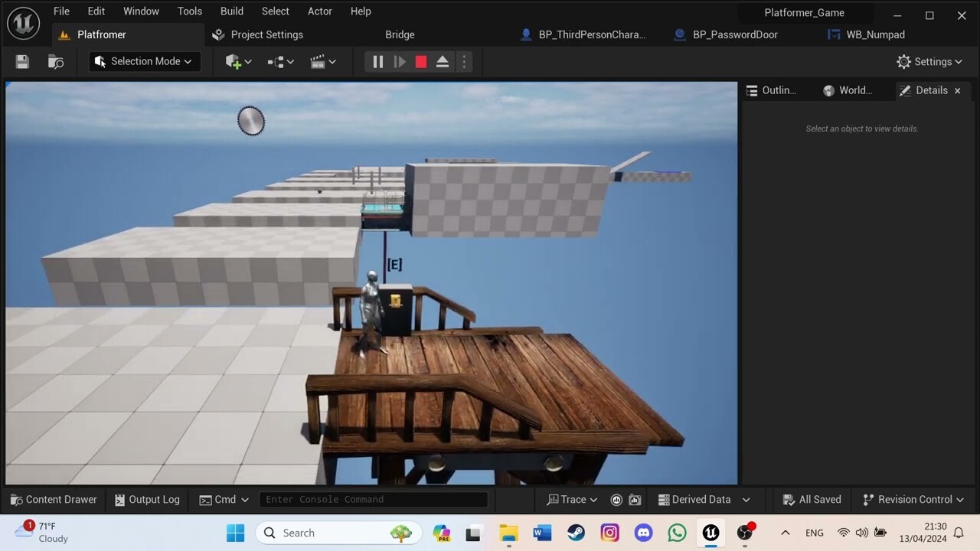This screenshot has height=551, width=980.
Task: Click the Frame Skip playback icon
Action: (399, 61)
